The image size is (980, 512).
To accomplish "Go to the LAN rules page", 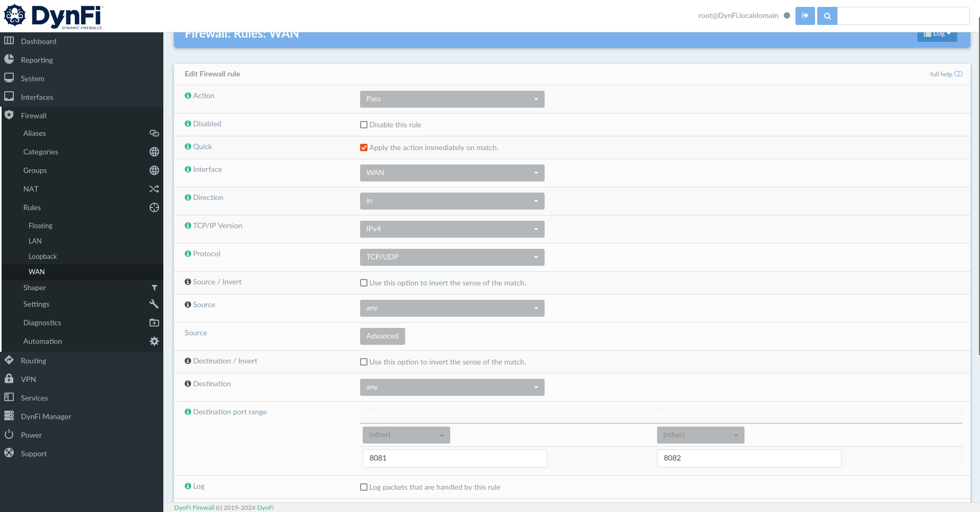I will pos(35,241).
